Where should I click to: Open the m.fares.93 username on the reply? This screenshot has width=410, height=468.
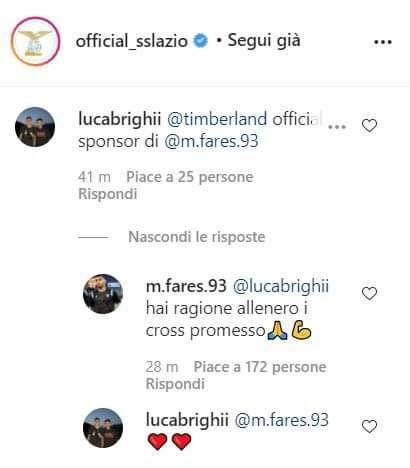pos(186,286)
